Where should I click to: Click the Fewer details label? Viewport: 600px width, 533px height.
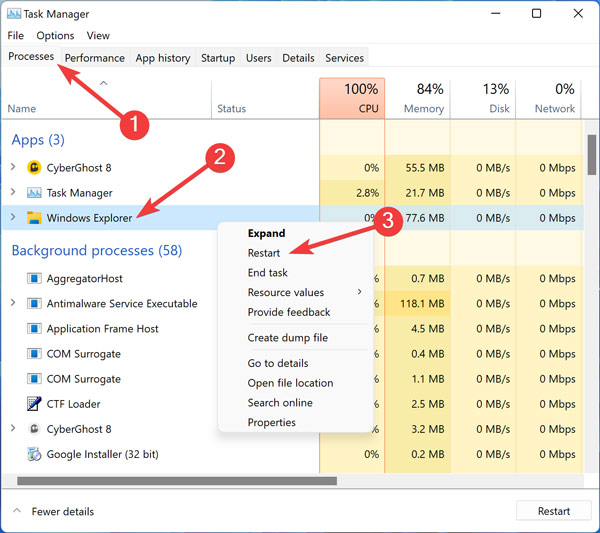[63, 512]
